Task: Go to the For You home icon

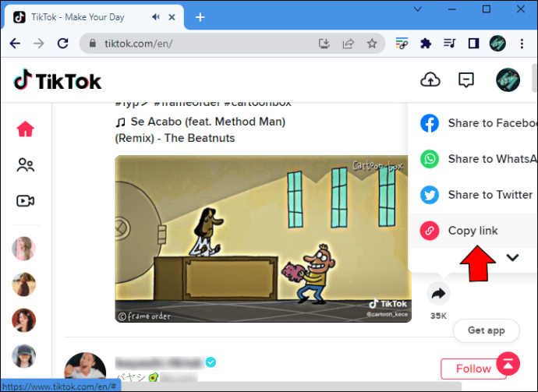Action: pos(26,129)
